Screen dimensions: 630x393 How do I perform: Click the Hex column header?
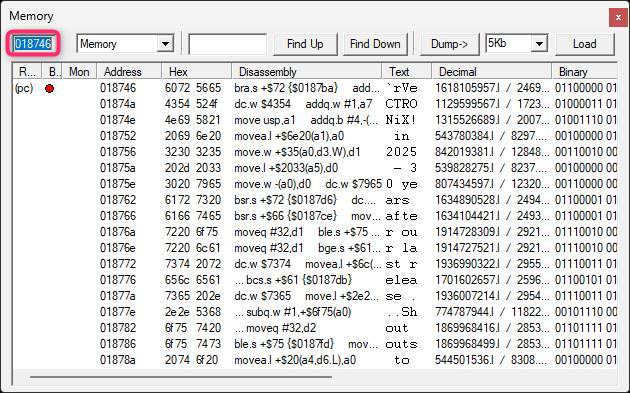coord(196,72)
